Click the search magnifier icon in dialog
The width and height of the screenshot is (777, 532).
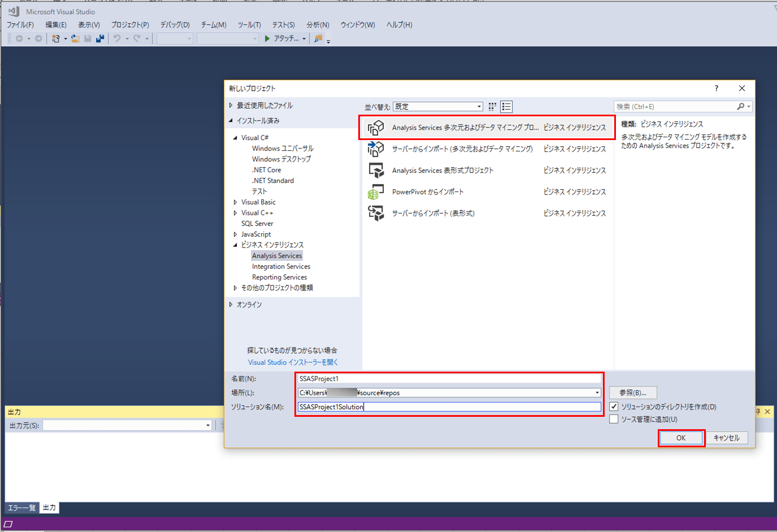pos(740,106)
